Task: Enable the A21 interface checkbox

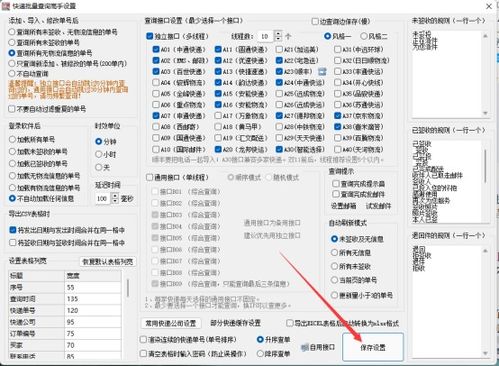Action: click(279, 49)
